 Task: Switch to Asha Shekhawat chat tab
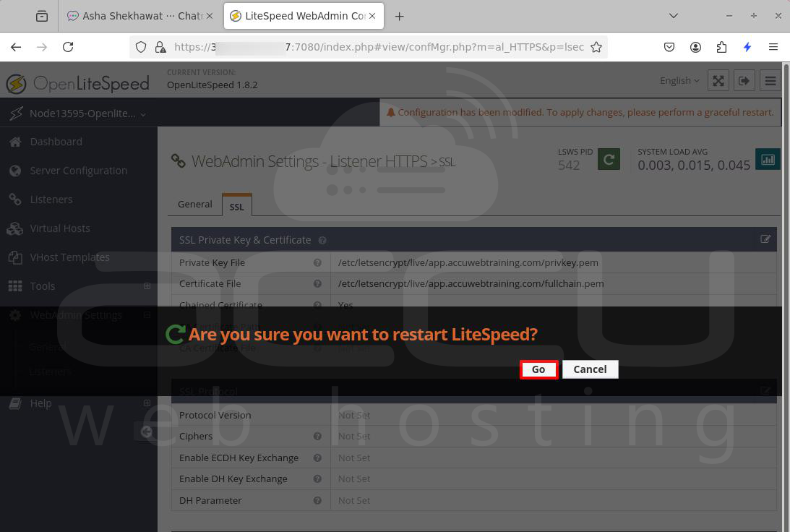click(x=139, y=16)
